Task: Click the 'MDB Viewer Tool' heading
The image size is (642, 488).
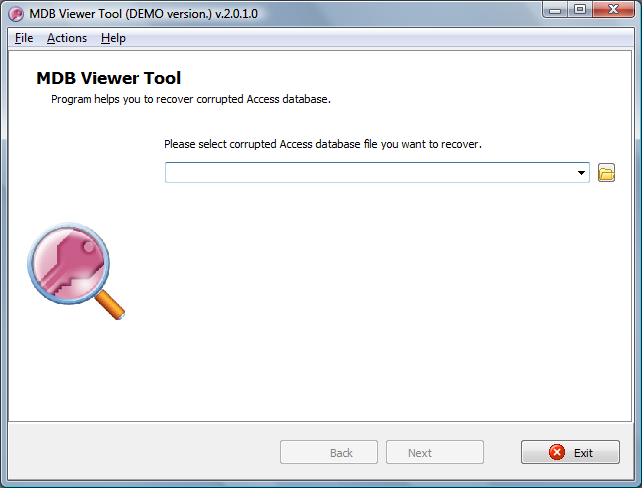Action: click(109, 78)
